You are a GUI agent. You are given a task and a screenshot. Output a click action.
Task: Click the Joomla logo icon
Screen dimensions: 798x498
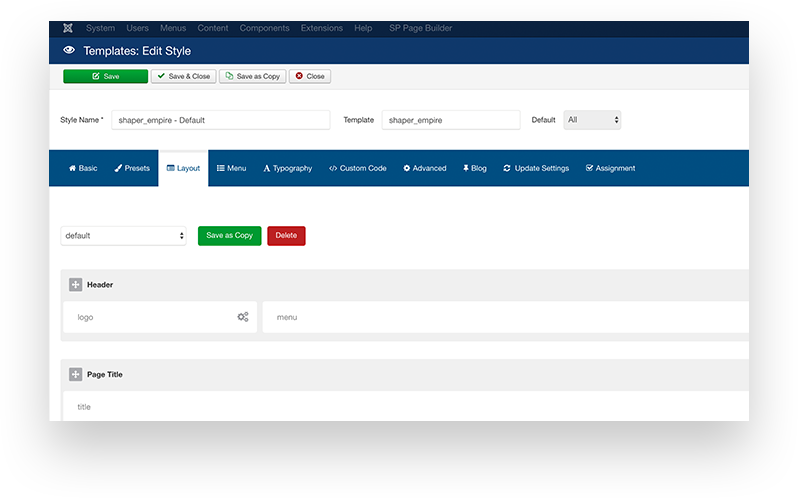(x=67, y=28)
